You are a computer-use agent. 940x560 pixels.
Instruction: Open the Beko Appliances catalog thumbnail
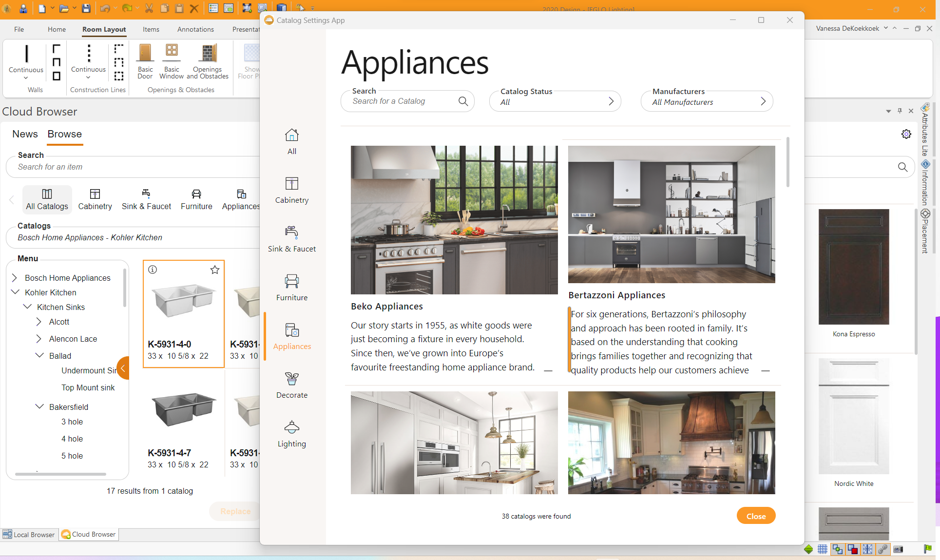[x=454, y=220]
